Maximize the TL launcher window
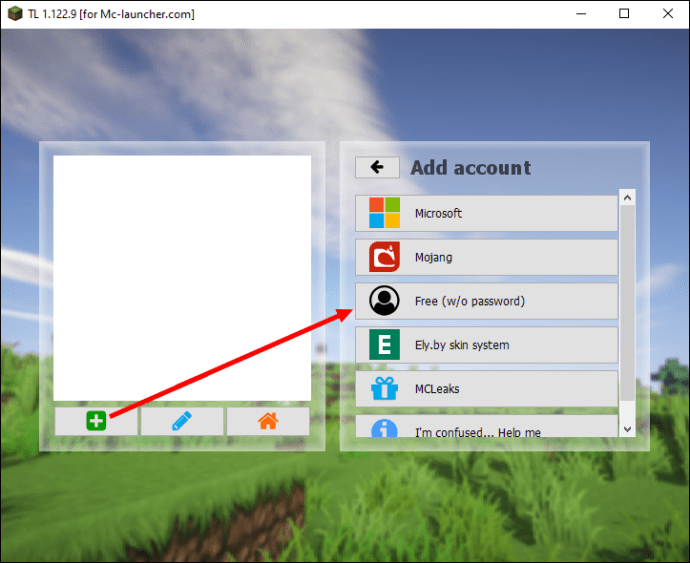The height and width of the screenshot is (563, 690). 624,14
